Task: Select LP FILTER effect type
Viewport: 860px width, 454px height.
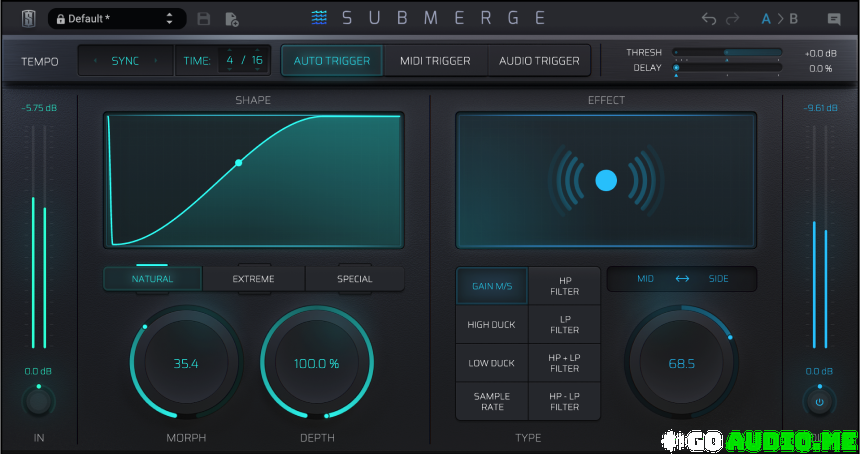Action: pyautogui.click(x=564, y=324)
